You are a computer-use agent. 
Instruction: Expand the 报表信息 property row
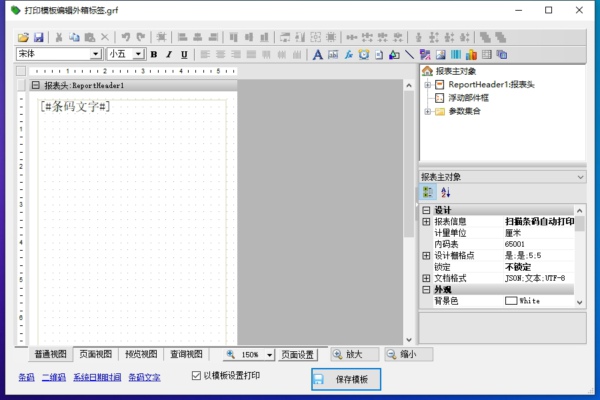coord(426,222)
